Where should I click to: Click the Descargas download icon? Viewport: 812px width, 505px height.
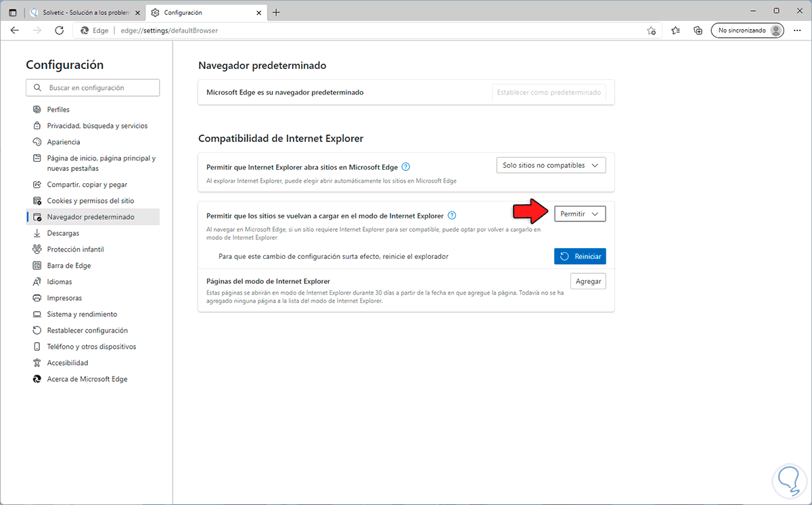pyautogui.click(x=37, y=233)
